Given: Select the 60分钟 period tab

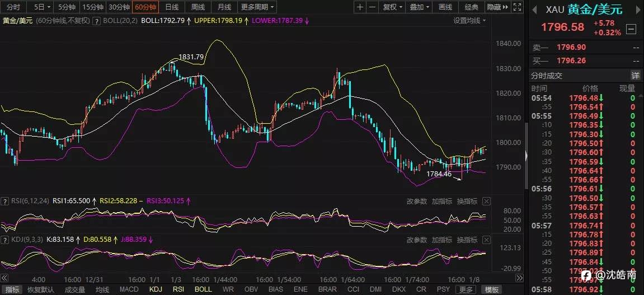Looking at the screenshot, I should [145, 7].
